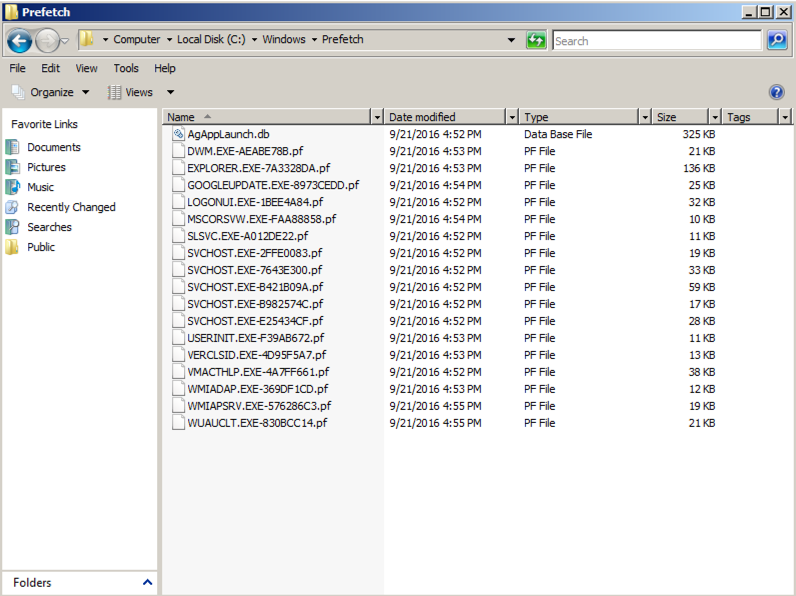Select SVCHOST.EXE-B421B09A.pf file name
796x596 pixels.
click(x=255, y=287)
